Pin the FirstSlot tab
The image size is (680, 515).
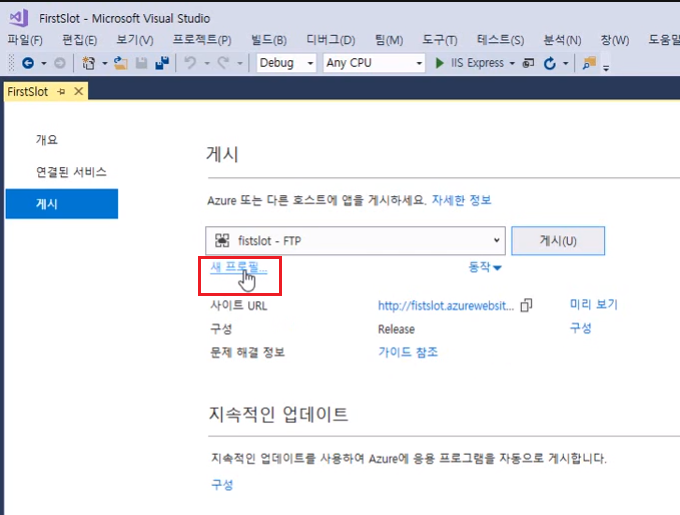pyautogui.click(x=61, y=91)
